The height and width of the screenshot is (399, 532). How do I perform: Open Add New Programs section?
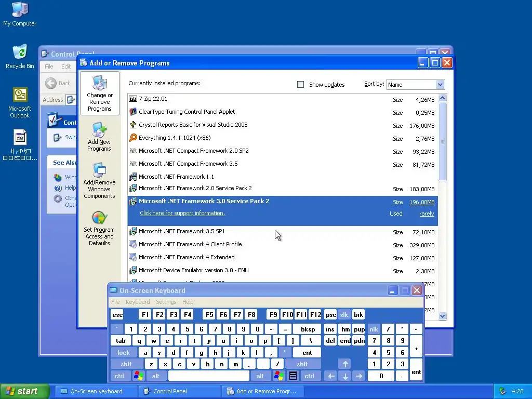99,137
